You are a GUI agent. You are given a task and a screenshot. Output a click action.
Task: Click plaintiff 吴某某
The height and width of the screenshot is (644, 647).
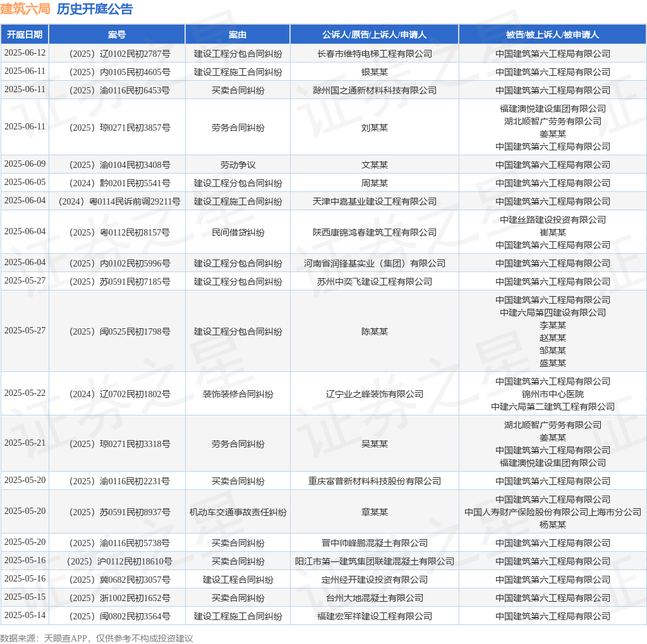coord(374,444)
